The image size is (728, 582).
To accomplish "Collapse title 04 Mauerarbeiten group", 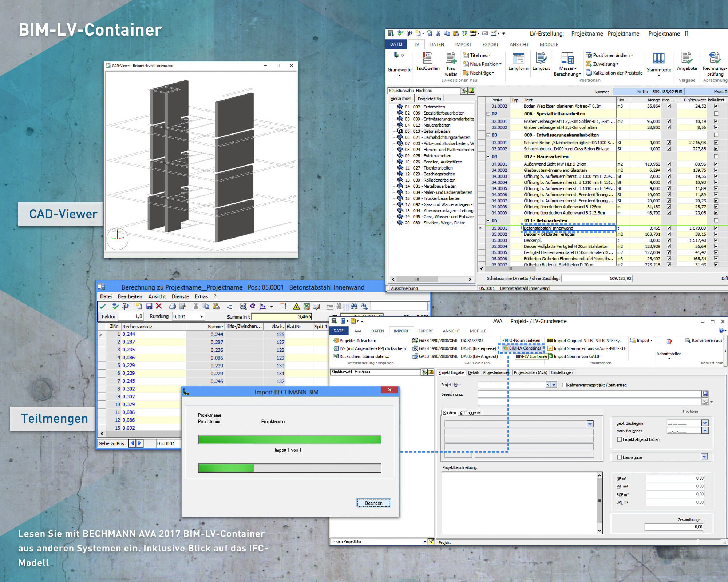I will click(488, 156).
